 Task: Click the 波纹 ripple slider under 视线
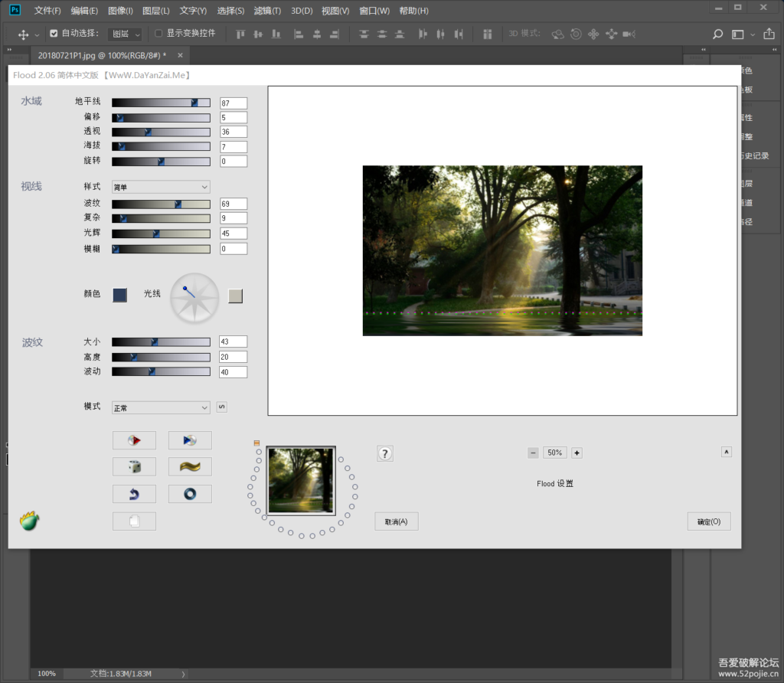point(161,204)
